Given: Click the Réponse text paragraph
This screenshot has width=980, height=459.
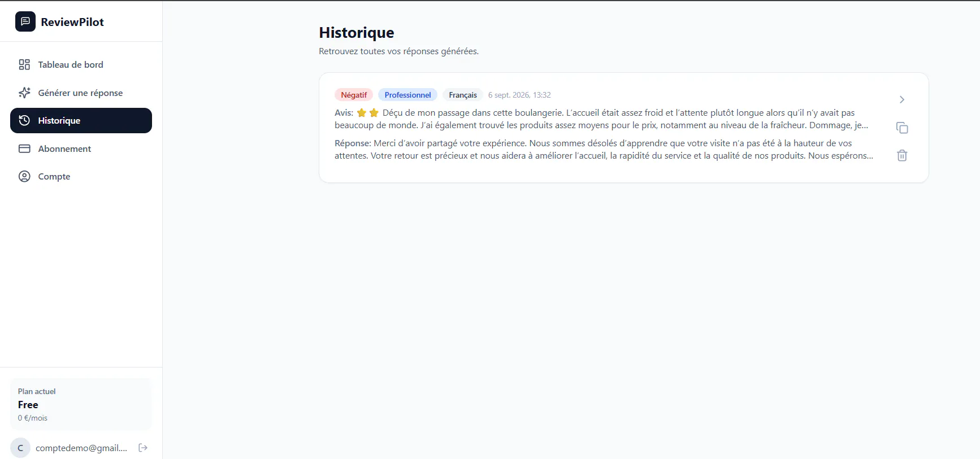Looking at the screenshot, I should coord(604,150).
